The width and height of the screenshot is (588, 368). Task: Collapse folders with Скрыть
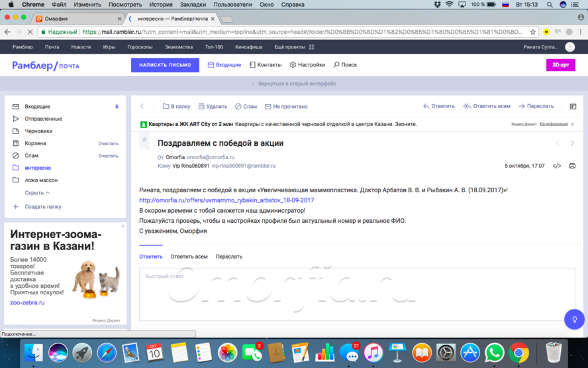click(x=37, y=193)
